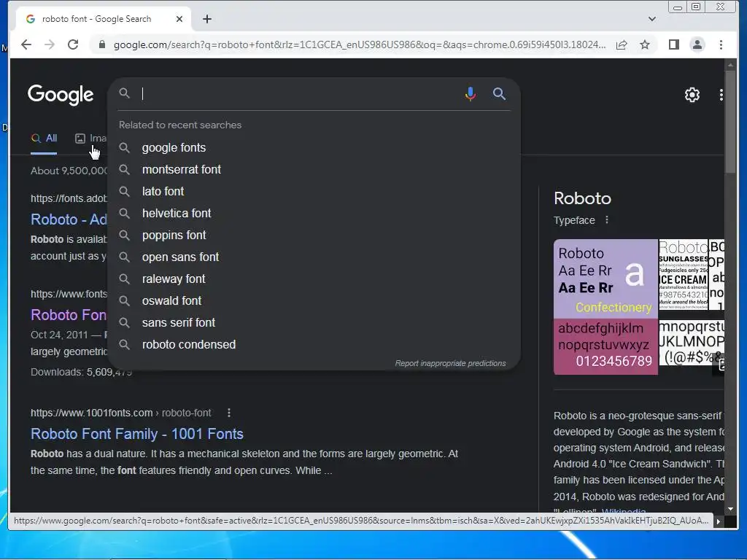Open Google quick settings gear
The width and height of the screenshot is (747, 560).
[692, 95]
